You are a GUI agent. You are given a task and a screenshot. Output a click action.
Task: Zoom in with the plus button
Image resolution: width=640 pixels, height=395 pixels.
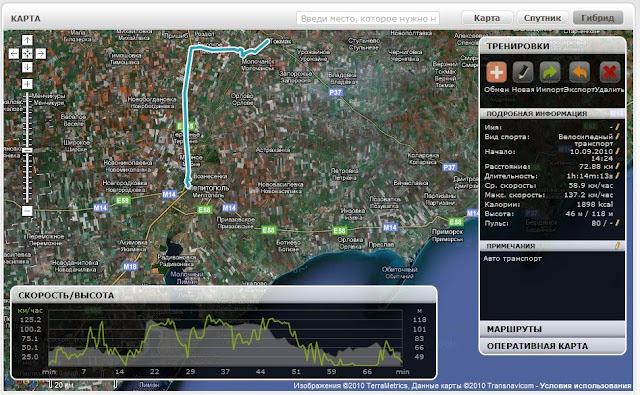(27, 84)
